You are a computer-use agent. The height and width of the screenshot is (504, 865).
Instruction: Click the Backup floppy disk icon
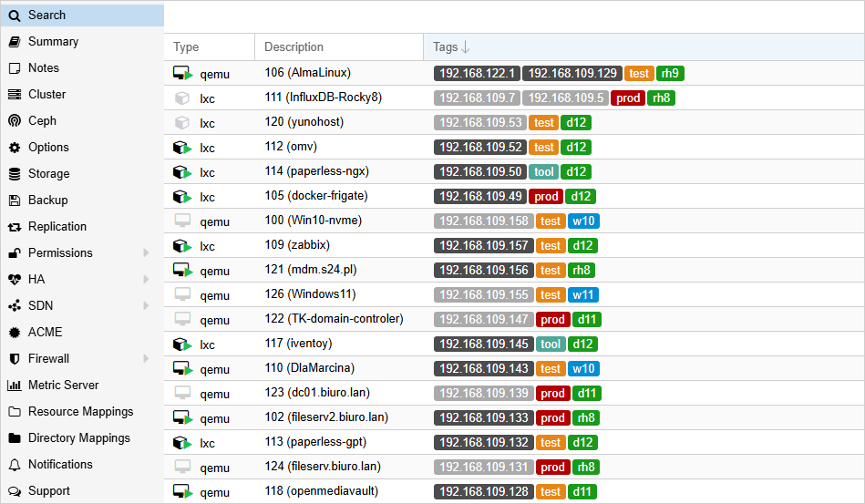[14, 201]
